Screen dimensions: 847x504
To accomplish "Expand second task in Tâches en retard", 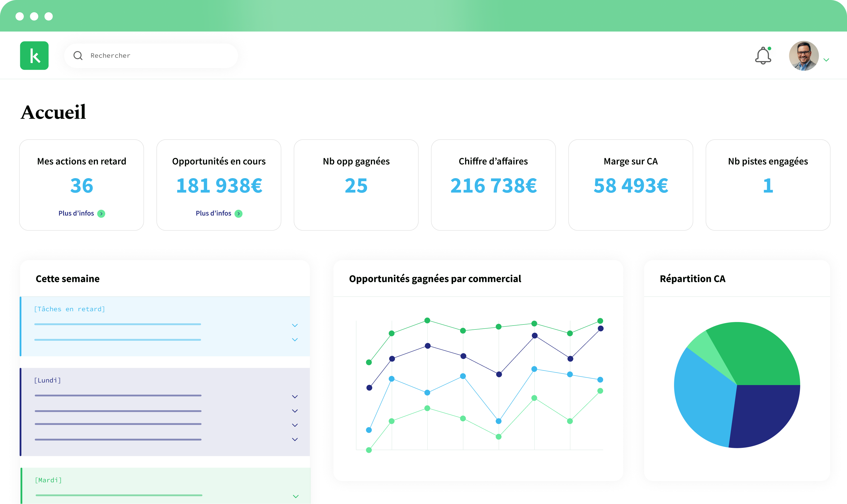I will (295, 340).
